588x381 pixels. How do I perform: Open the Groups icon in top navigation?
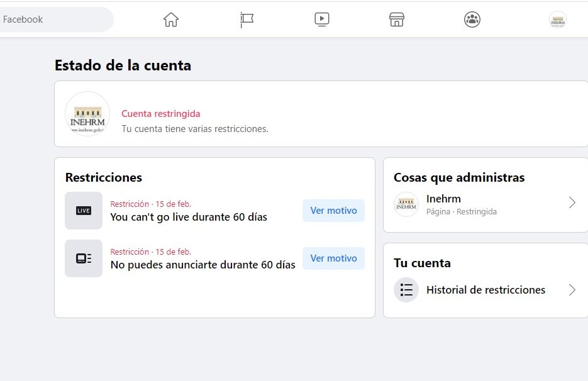point(472,19)
